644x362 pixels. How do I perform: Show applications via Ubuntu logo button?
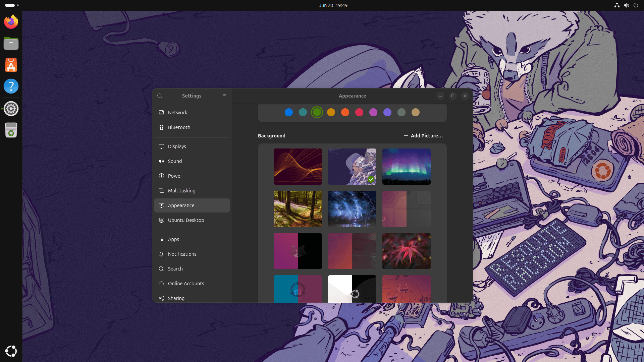click(11, 351)
